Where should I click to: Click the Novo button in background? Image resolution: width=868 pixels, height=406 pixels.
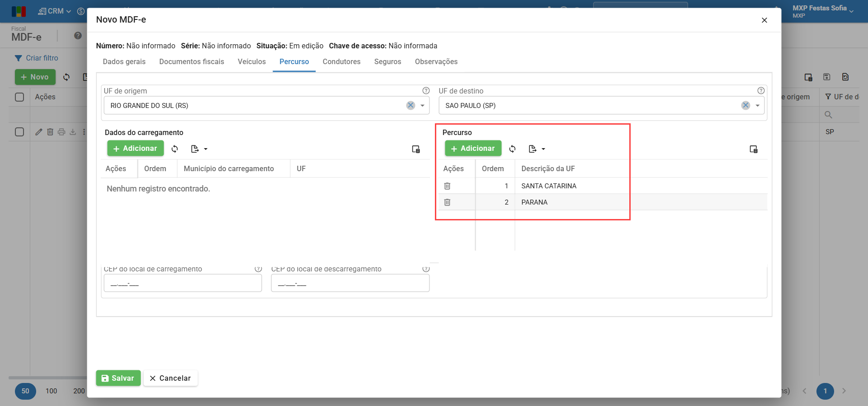[x=35, y=77]
